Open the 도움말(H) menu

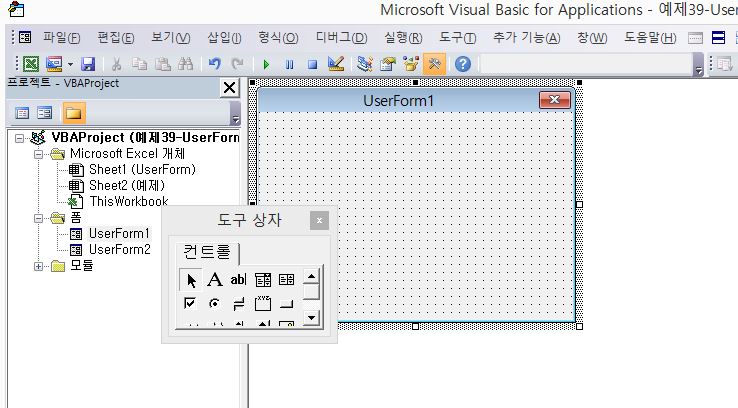pos(650,38)
